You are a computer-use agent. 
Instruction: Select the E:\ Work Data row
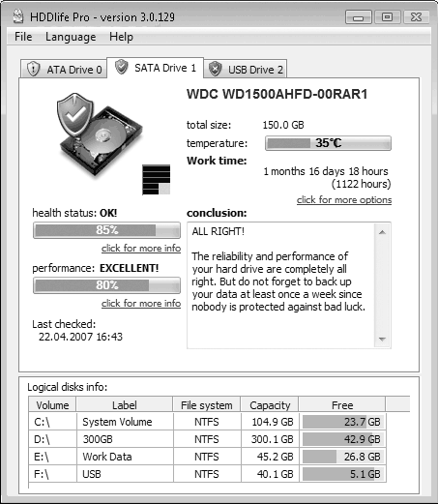[207, 457]
